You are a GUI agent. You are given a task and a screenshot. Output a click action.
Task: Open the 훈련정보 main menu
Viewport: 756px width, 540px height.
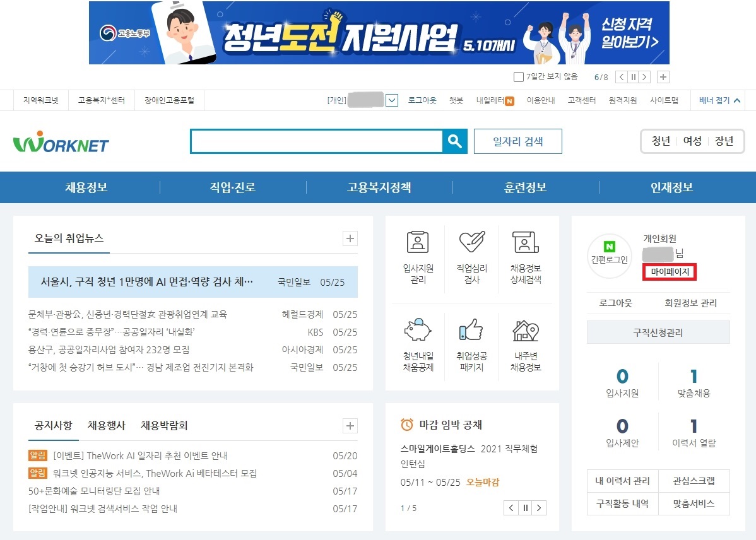point(526,187)
